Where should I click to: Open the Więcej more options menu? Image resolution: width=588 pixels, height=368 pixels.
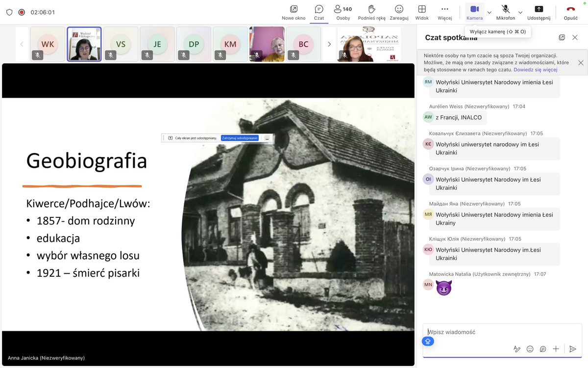coord(444,12)
